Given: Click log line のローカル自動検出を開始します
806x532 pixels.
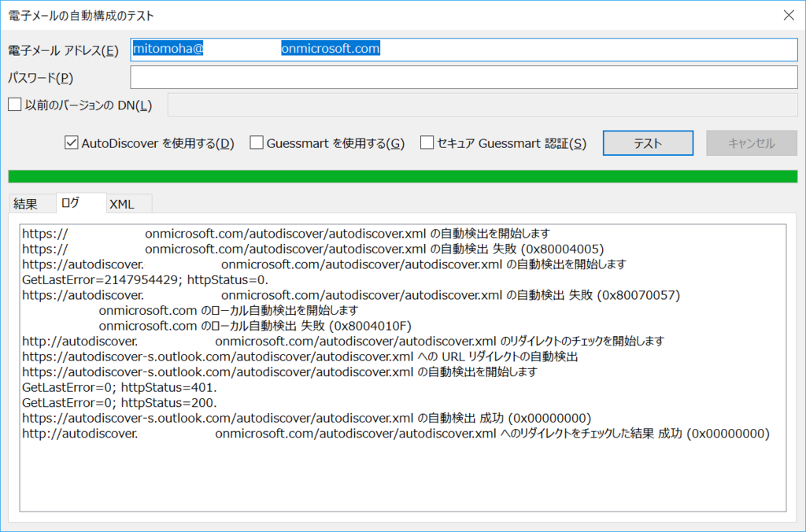Looking at the screenshot, I should pos(229,310).
